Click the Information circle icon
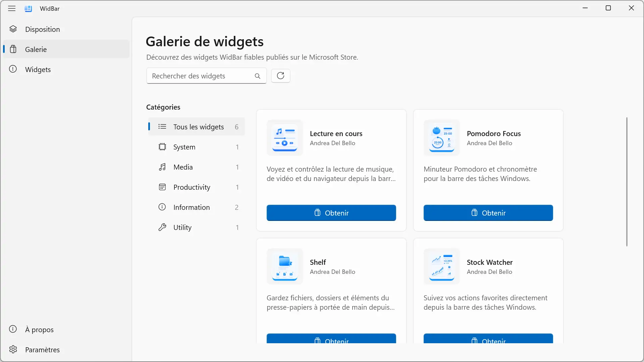The width and height of the screenshot is (644, 362). [x=162, y=207]
